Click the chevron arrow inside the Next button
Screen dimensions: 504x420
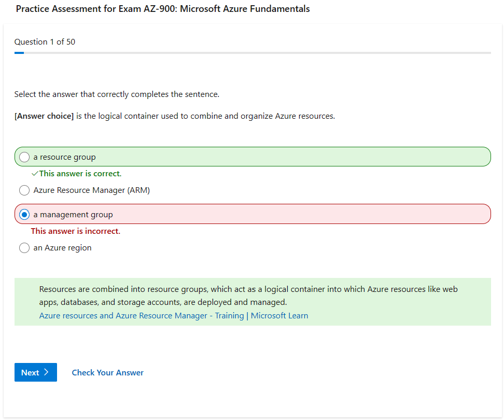pos(46,372)
